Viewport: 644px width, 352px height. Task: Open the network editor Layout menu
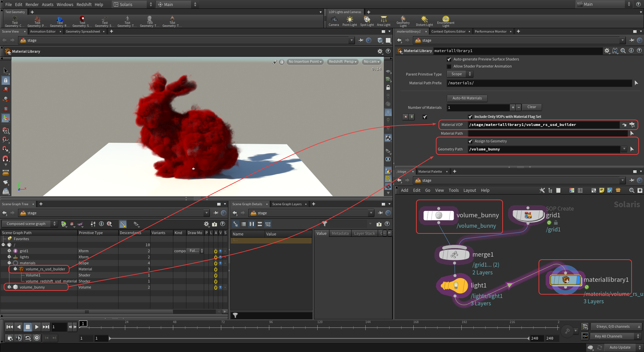click(470, 190)
